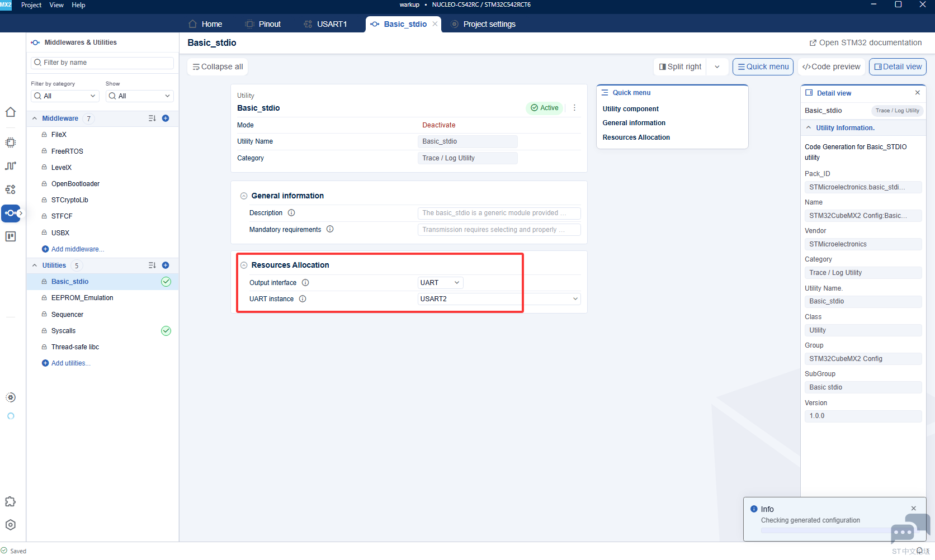
Task: Click the add Utilities plus icon
Action: tap(166, 265)
